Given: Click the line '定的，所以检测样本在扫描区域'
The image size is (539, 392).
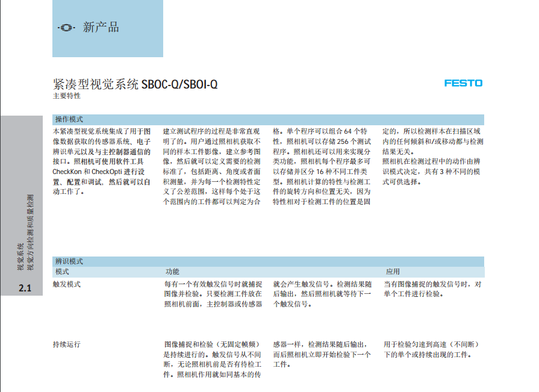Looking at the screenshot, I should (x=431, y=131).
